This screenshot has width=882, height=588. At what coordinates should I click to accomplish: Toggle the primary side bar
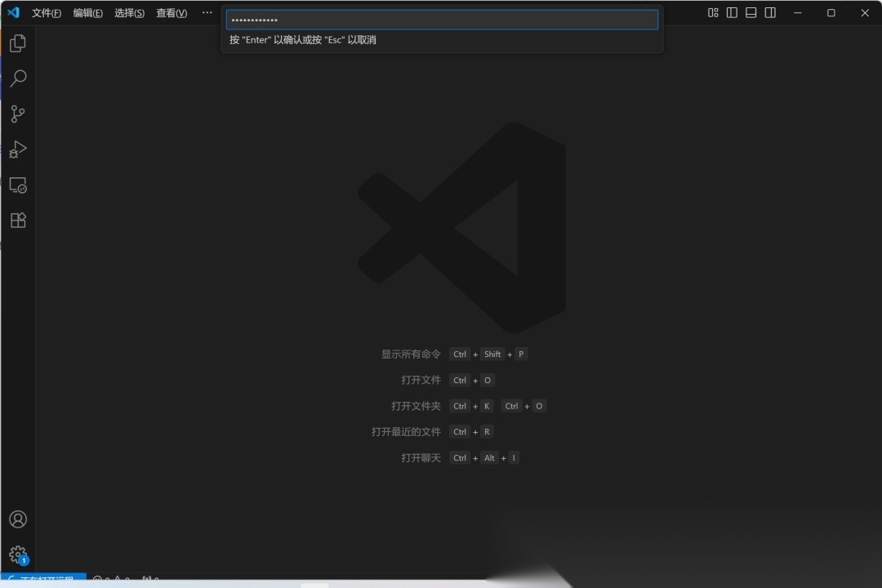732,12
